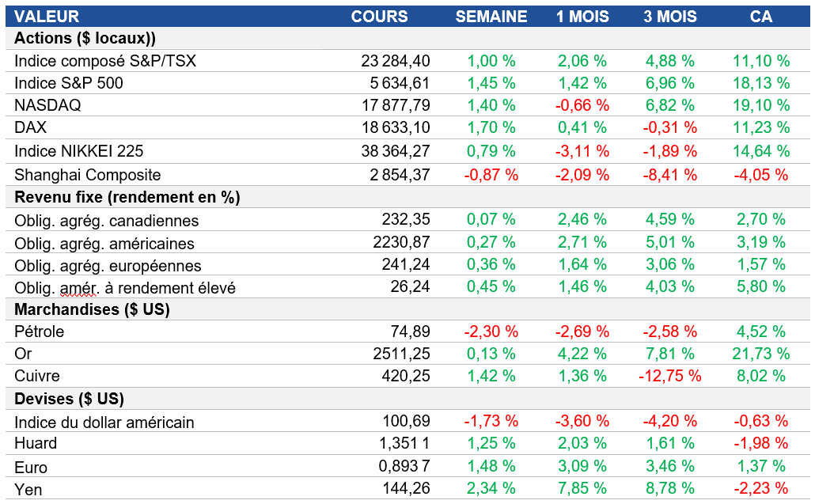This screenshot has width=815, height=504.
Task: Click the Yen 1-month value 7,85 %
Action: click(582, 488)
